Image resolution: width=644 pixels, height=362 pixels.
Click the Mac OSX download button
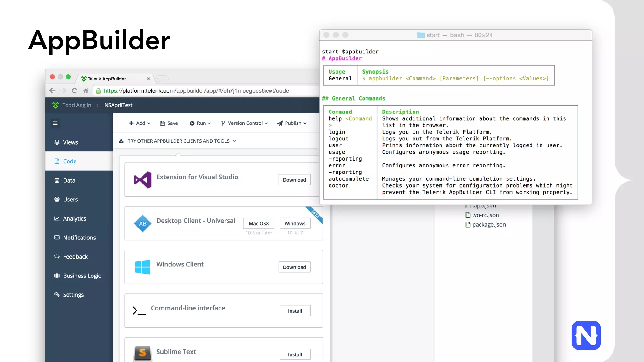pyautogui.click(x=258, y=223)
